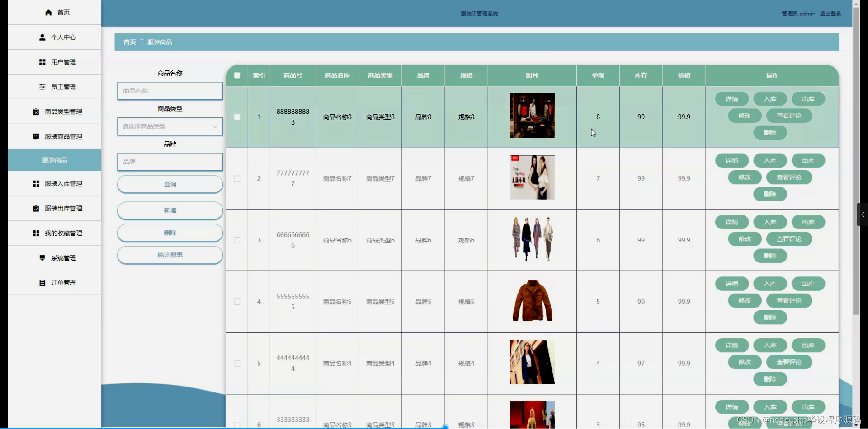This screenshot has width=868, height=429.
Task: Check the row checkbox for 商品号 8888888888
Action: tap(237, 117)
